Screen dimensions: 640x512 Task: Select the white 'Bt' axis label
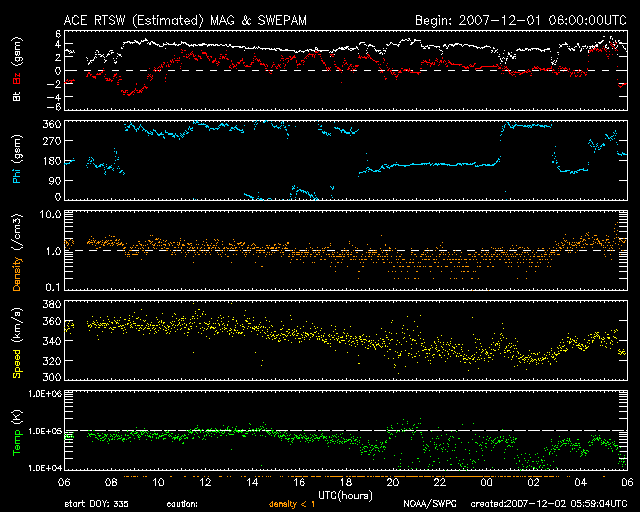[16, 96]
